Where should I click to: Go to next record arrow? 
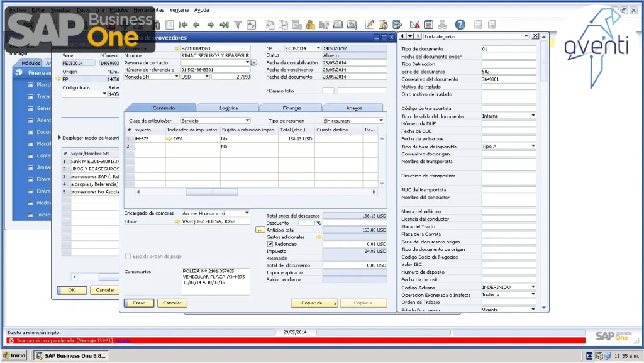(x=210, y=25)
